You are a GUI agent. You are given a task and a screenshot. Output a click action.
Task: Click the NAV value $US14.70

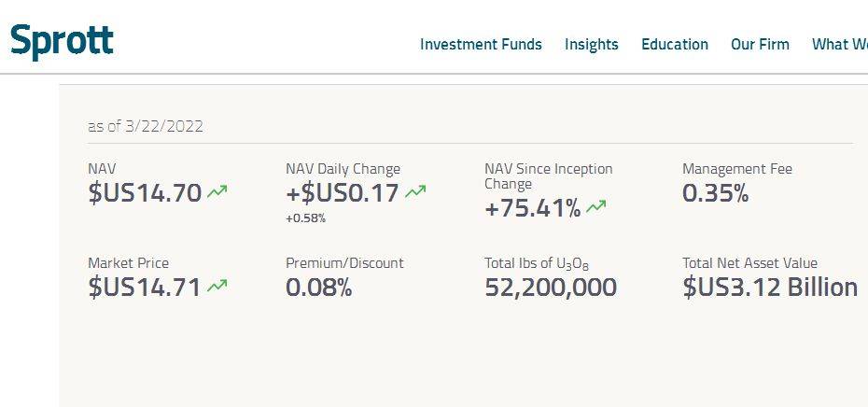click(145, 193)
